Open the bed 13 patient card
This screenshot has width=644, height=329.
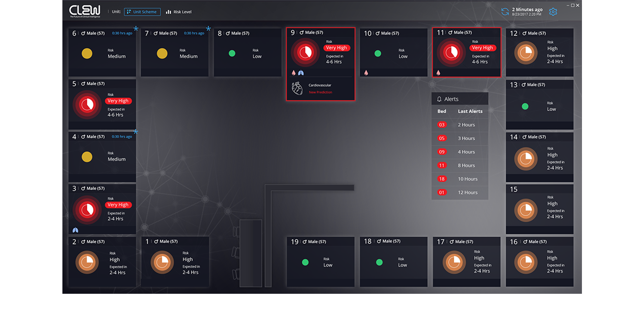[539, 105]
